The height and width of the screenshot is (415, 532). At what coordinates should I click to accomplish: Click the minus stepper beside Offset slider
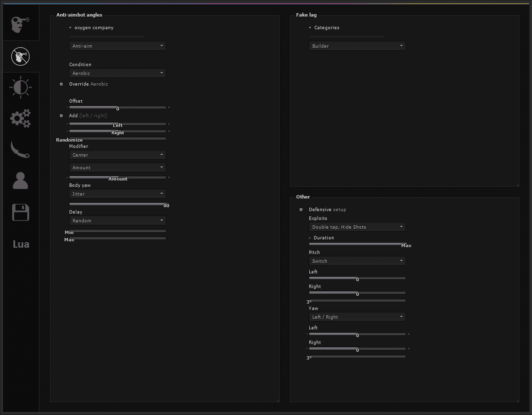(67, 107)
